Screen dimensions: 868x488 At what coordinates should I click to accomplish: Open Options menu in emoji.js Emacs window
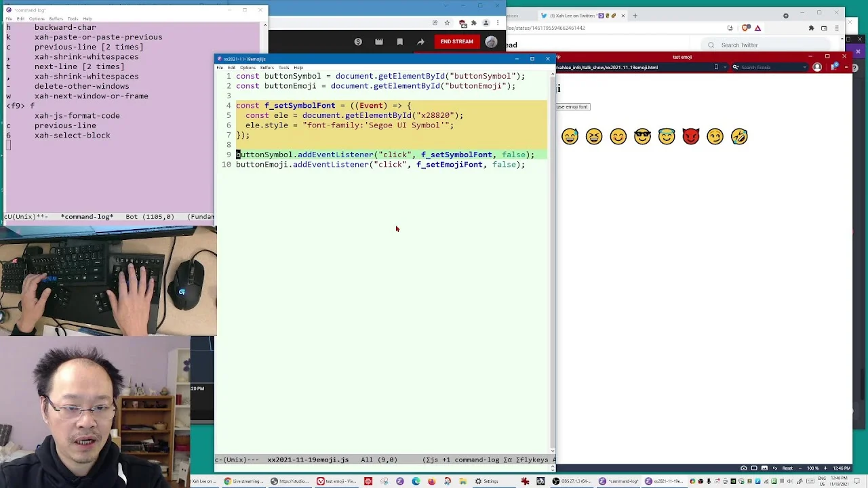248,68
